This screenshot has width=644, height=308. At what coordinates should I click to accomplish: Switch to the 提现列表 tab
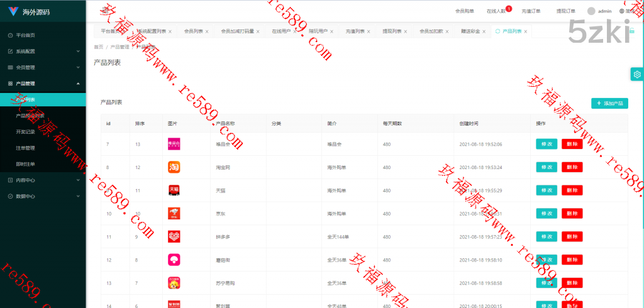[392, 31]
